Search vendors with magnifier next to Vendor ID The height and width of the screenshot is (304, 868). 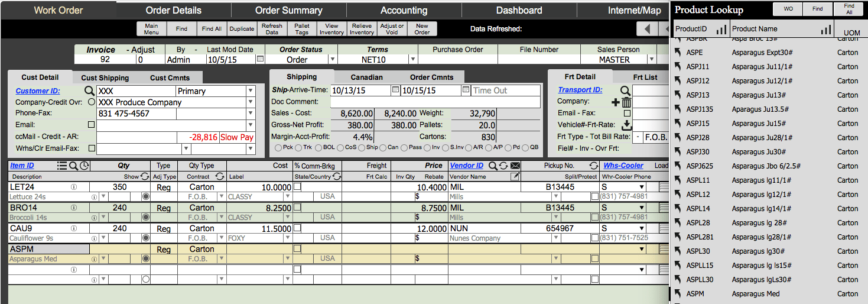tap(492, 166)
